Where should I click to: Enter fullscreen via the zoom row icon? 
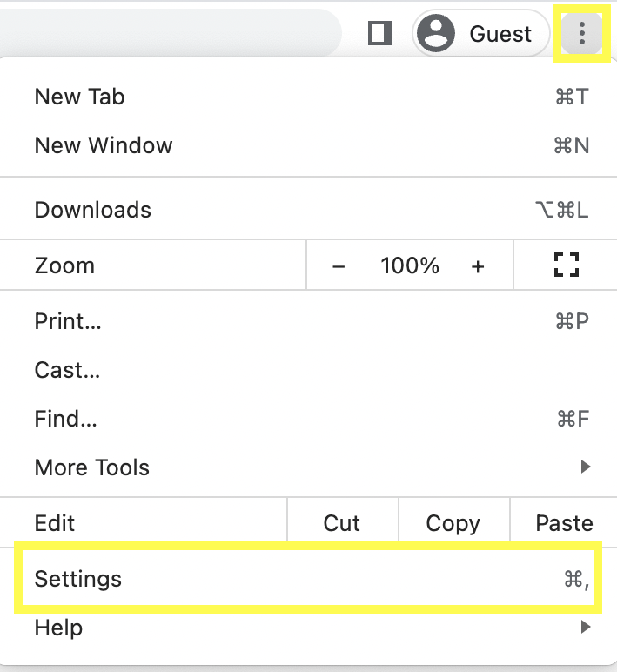pyautogui.click(x=566, y=265)
